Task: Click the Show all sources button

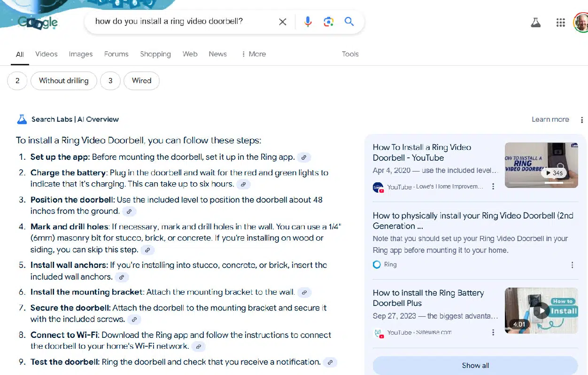Action: point(475,366)
